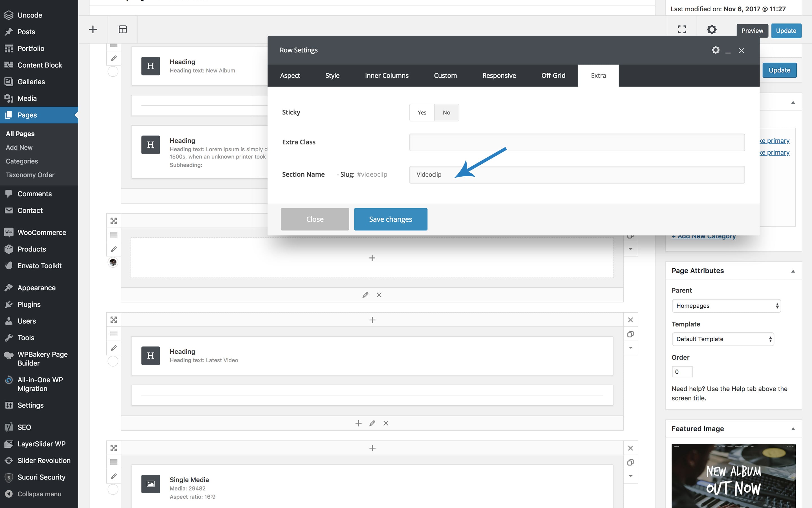The image size is (812, 508).
Task: Click the Section Name input field
Action: (577, 175)
